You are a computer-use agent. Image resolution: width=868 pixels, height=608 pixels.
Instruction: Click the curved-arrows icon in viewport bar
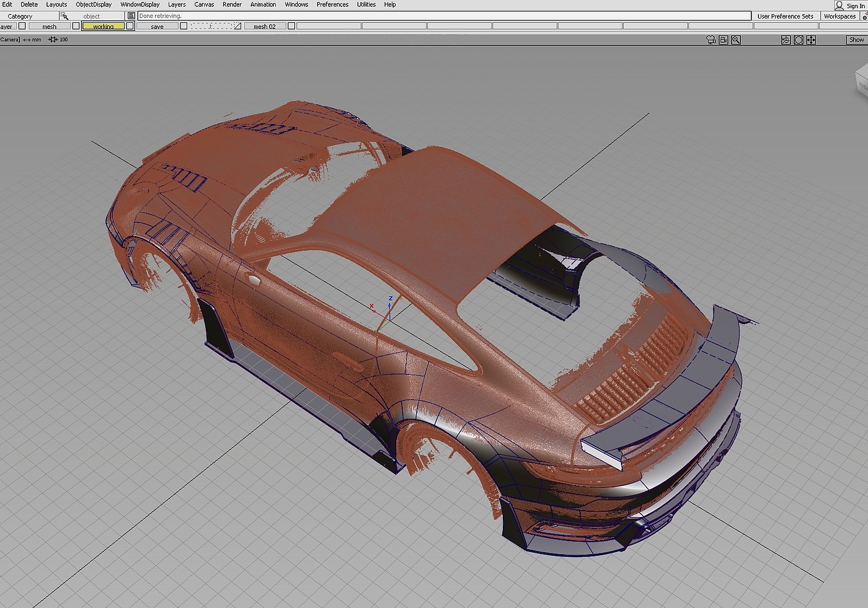tap(786, 40)
